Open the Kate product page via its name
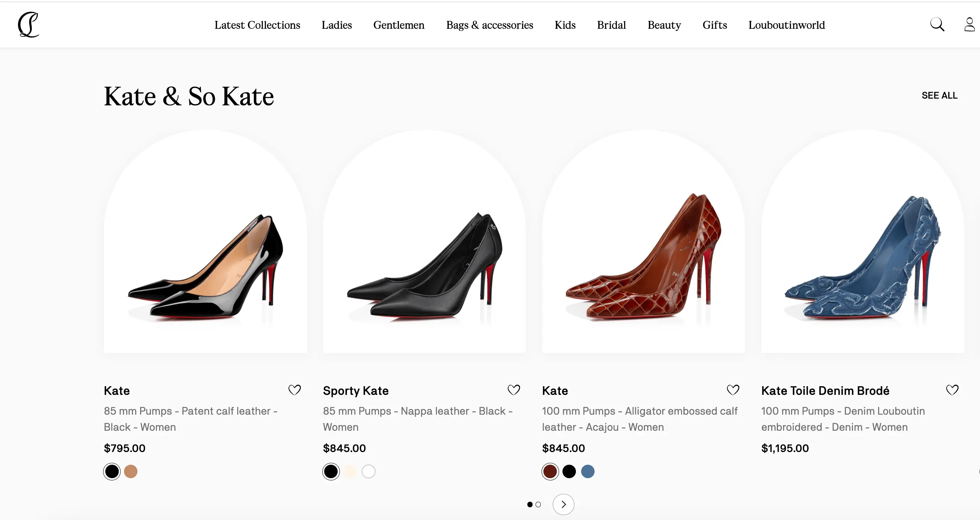This screenshot has width=980, height=520. click(117, 390)
